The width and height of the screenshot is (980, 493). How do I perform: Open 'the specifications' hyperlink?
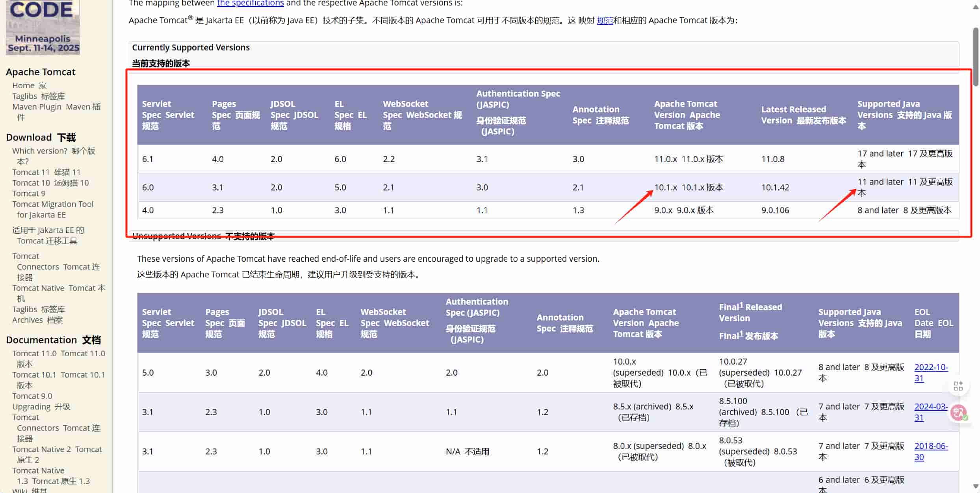click(250, 3)
